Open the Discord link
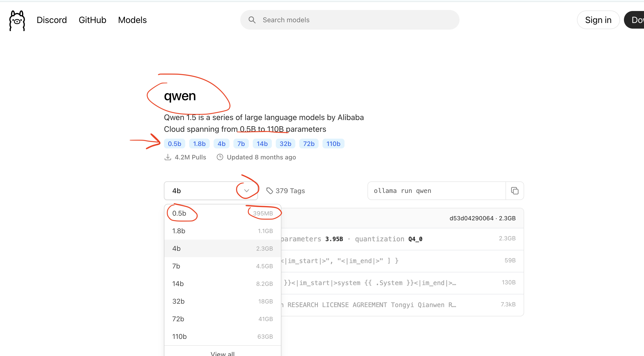Viewport: 644px width, 356px height. 52,20
